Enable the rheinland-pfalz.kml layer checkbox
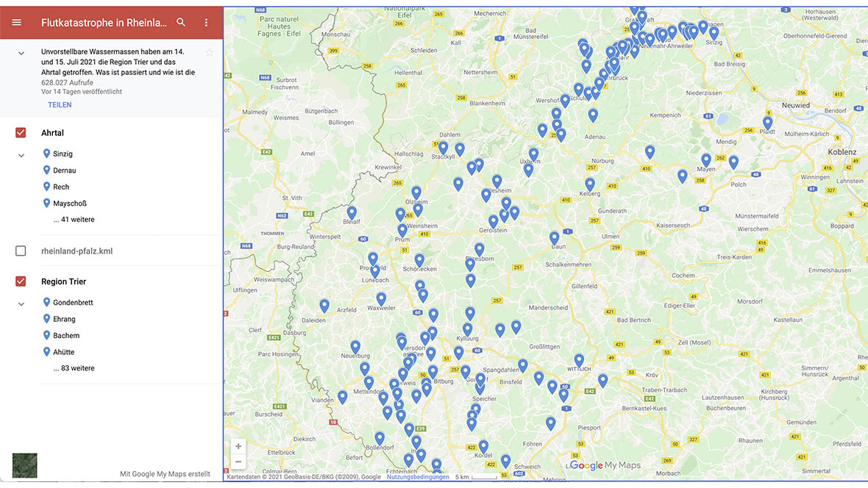This screenshot has width=868, height=488. pos(21,251)
